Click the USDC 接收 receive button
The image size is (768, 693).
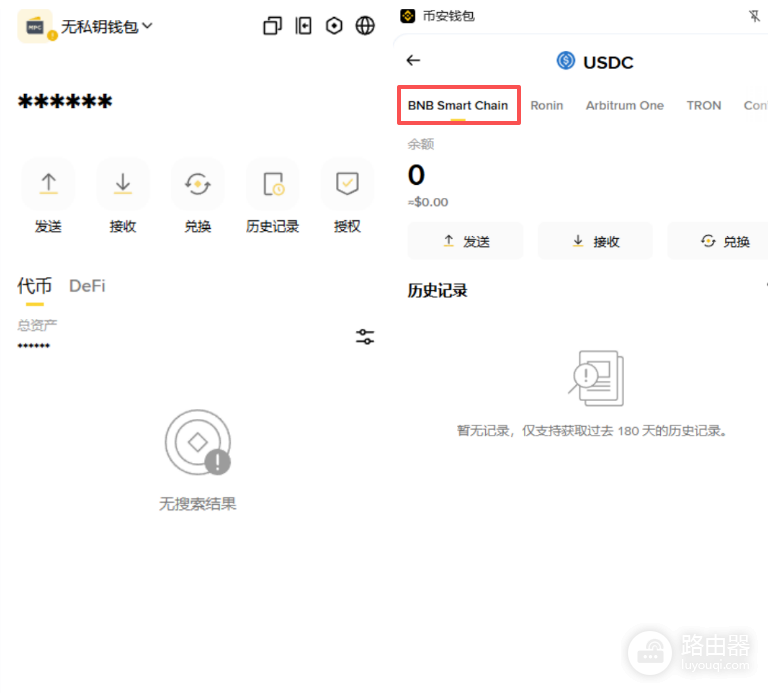(x=595, y=241)
